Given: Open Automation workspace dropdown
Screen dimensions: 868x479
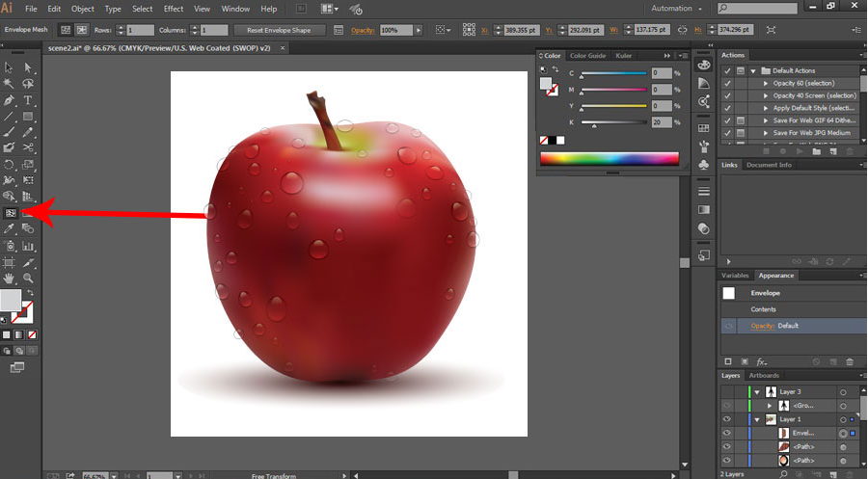Looking at the screenshot, I should coord(676,9).
